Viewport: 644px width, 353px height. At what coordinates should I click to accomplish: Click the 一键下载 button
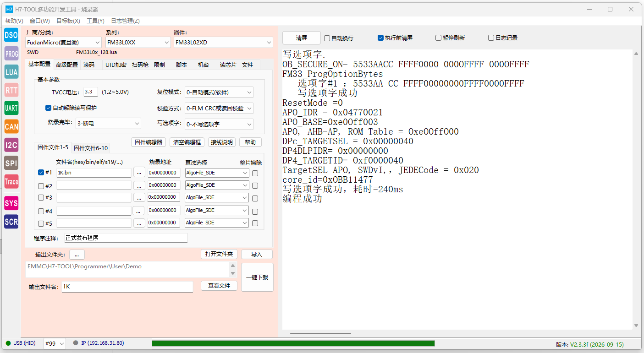point(257,277)
